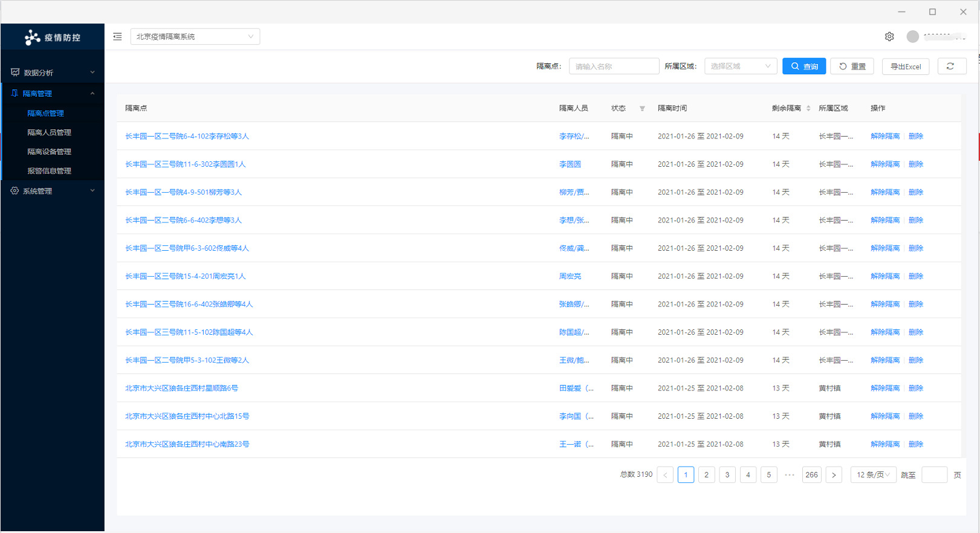The height and width of the screenshot is (533, 980).
Task: Click the 查询 search button
Action: (803, 66)
